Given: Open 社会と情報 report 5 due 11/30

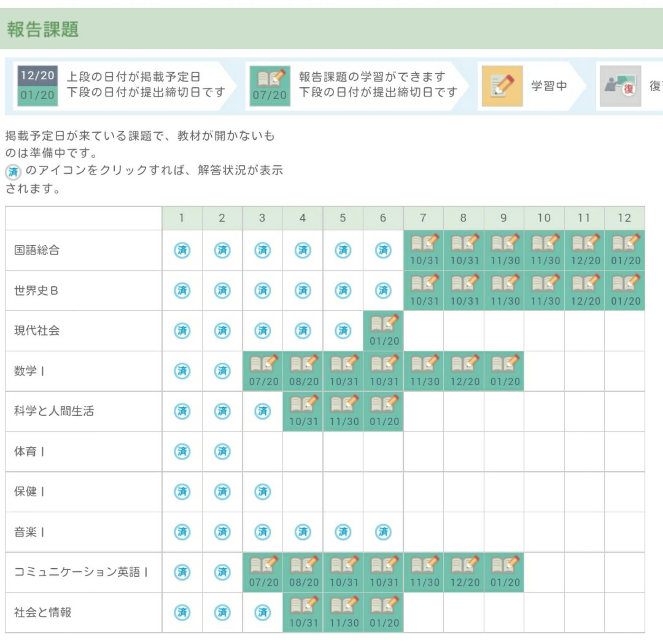Looking at the screenshot, I should click(343, 613).
